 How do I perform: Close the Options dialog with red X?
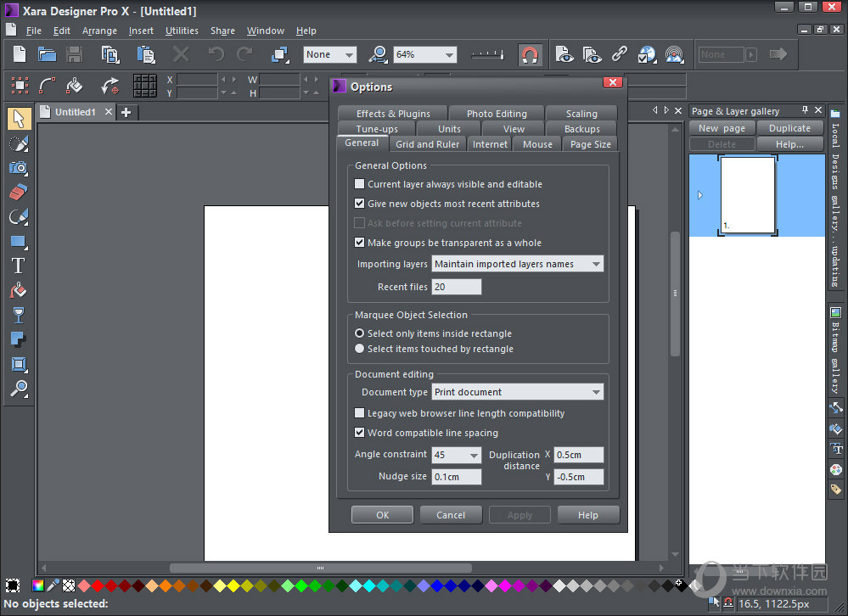tap(613, 82)
